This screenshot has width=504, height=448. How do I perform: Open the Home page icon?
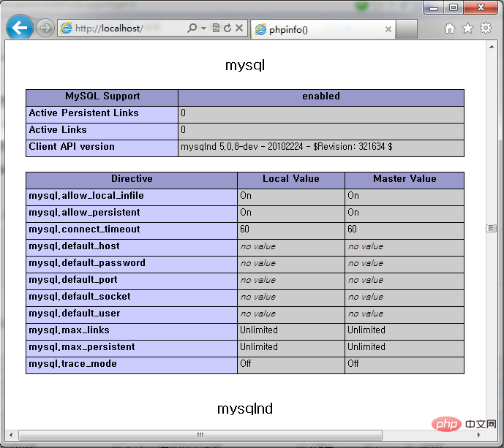pyautogui.click(x=450, y=29)
